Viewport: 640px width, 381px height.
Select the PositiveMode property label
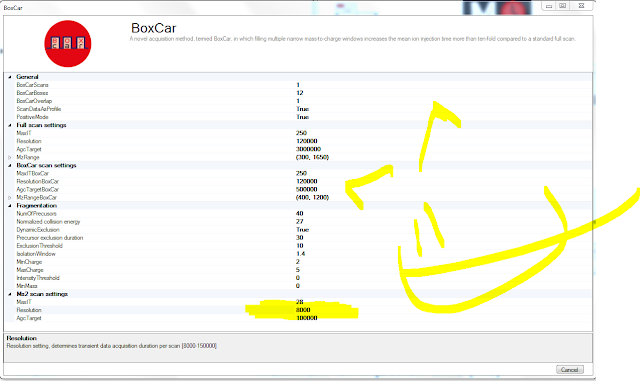tap(32, 117)
